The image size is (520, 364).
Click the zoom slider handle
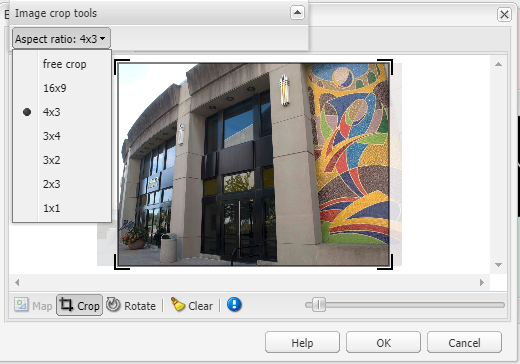pos(319,305)
